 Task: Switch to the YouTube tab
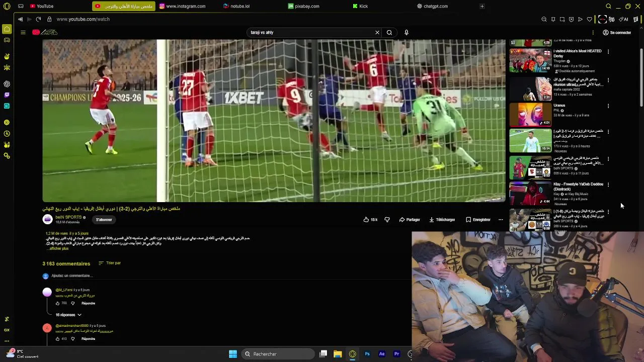(41, 6)
